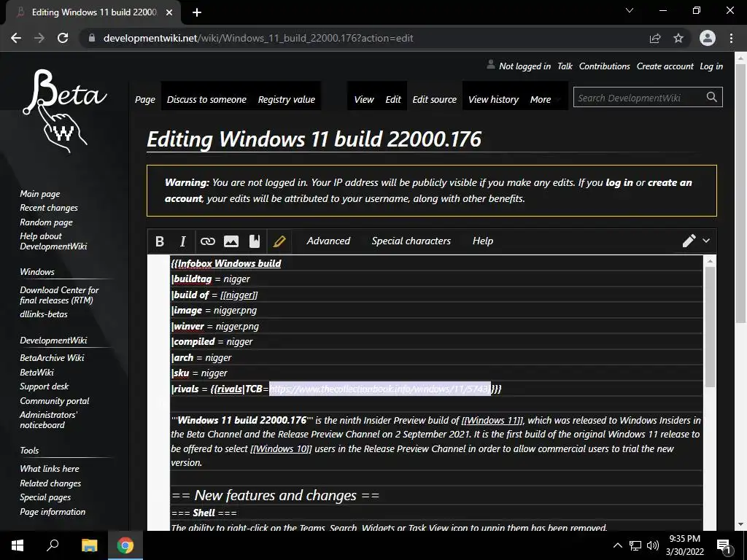Reload the current page

click(x=63, y=38)
